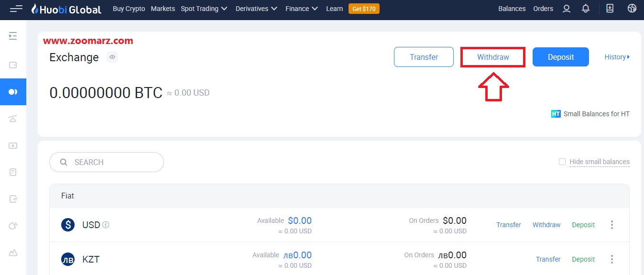Click Deposit in the USD row
Image resolution: width=644 pixels, height=275 pixels.
pyautogui.click(x=583, y=225)
